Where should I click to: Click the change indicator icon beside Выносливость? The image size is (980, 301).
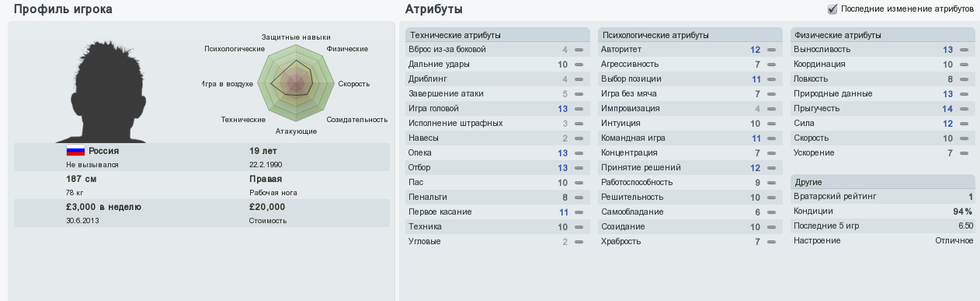pyautogui.click(x=964, y=50)
